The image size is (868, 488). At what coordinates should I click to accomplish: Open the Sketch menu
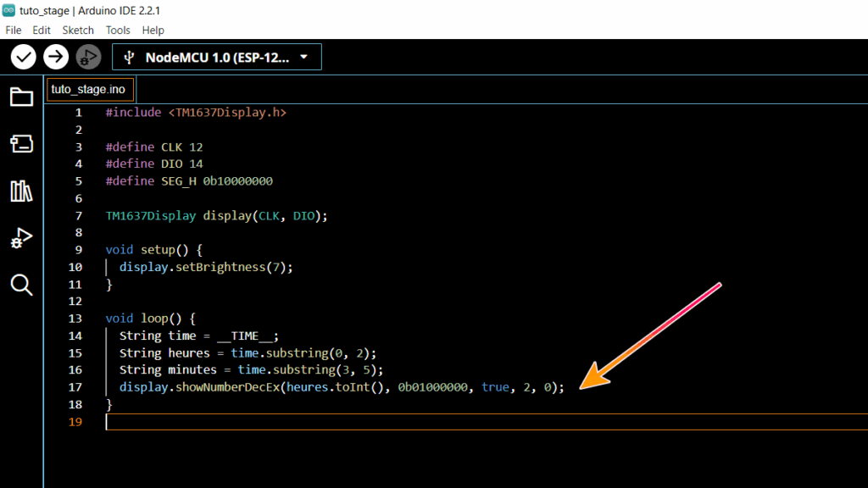coord(78,30)
